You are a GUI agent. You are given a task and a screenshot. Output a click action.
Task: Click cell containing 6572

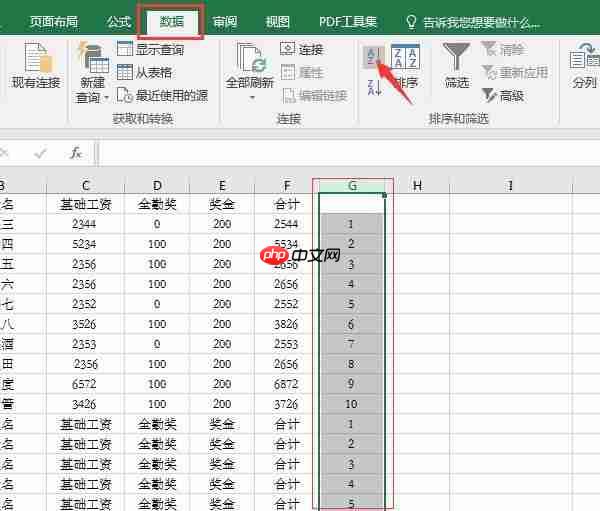tap(85, 384)
